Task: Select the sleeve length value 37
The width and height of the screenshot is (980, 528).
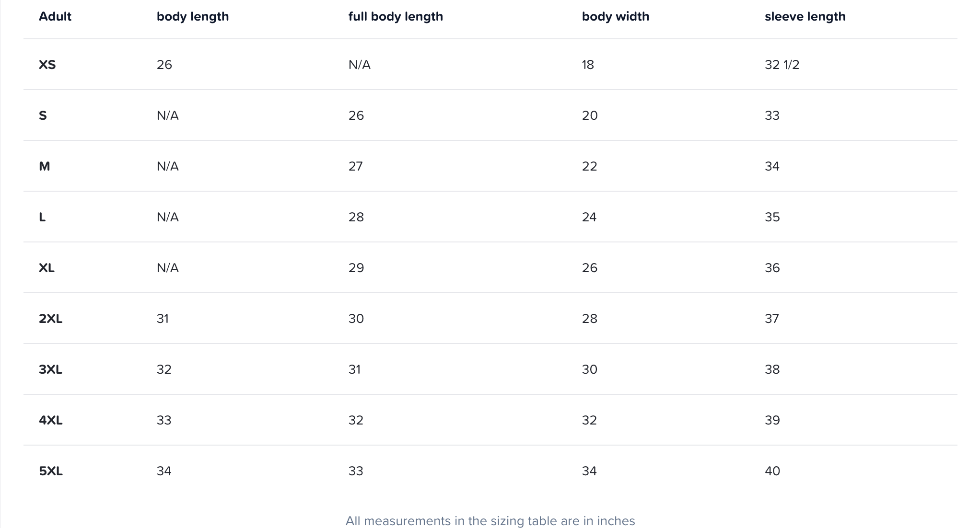Action: pyautogui.click(x=772, y=319)
